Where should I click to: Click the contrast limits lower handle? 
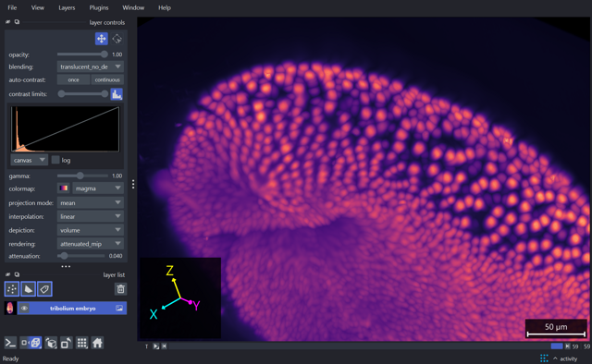(61, 94)
